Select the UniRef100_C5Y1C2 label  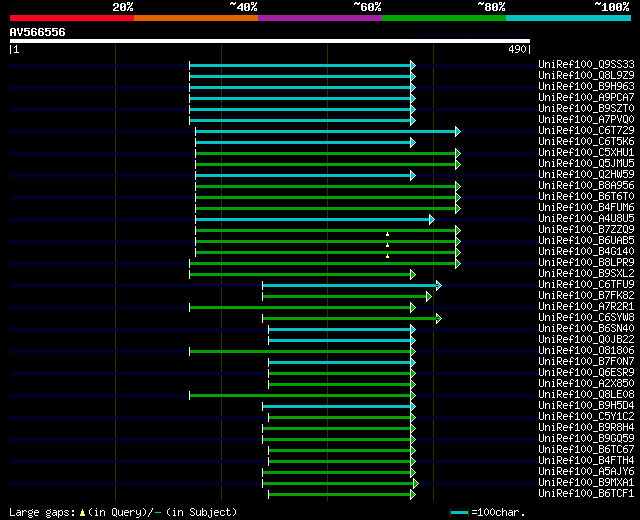click(586, 417)
